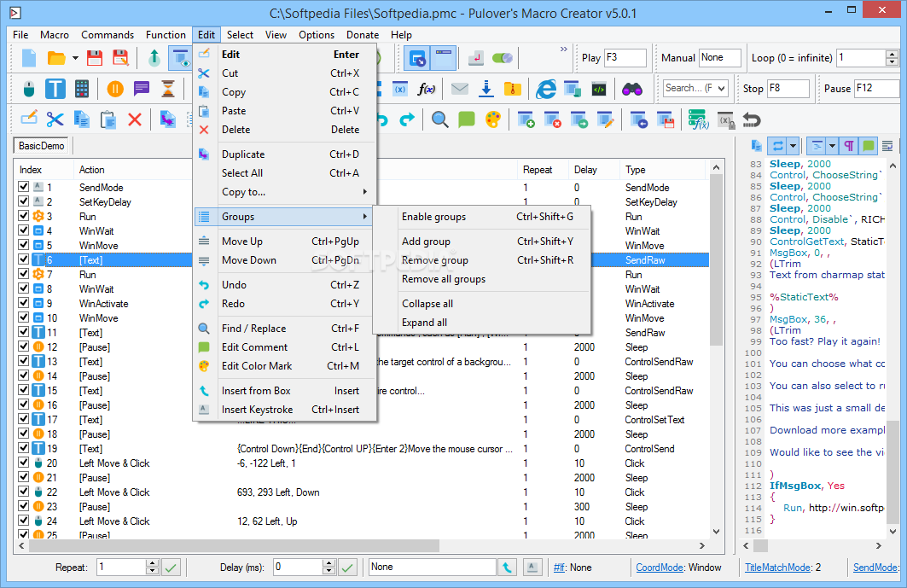Click the Save floppy disk icon
The image size is (907, 588).
pos(95,58)
